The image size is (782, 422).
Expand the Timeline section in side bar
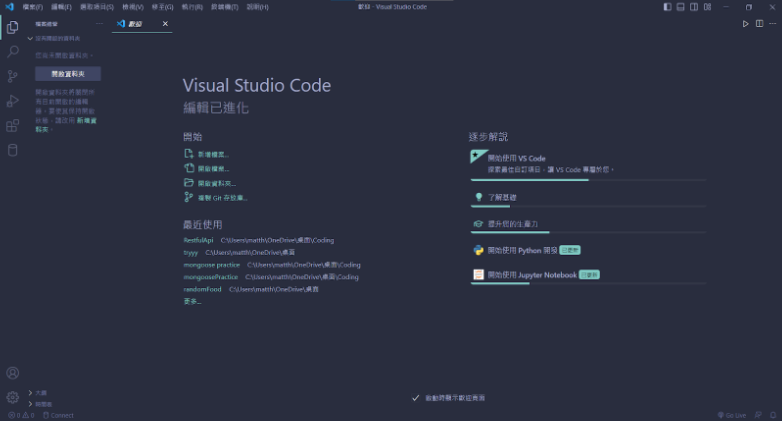point(40,404)
